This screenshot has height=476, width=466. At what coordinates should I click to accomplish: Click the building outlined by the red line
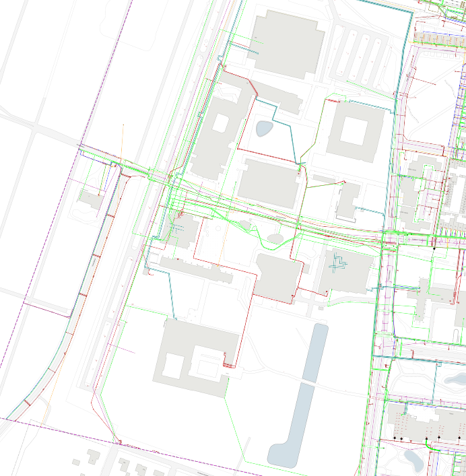278,277
